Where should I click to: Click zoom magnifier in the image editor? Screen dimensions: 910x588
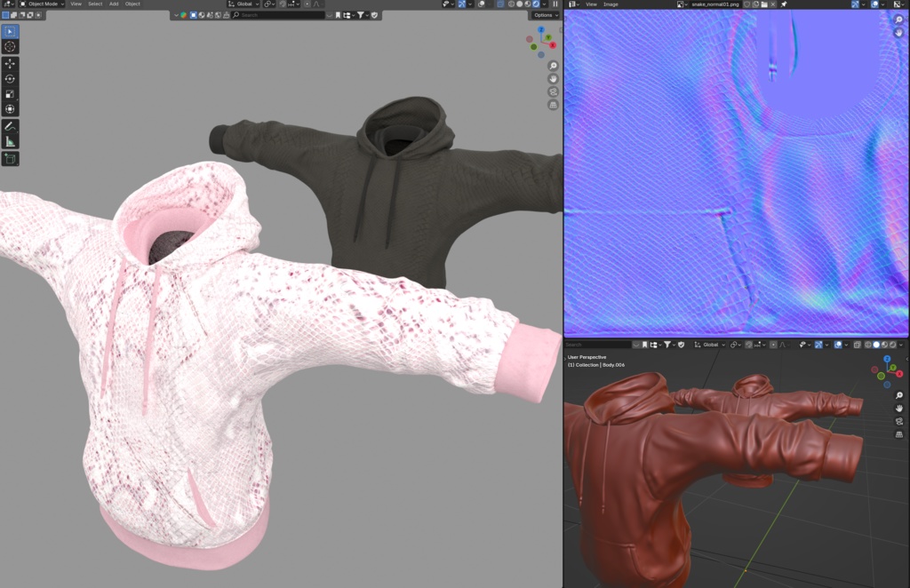(x=899, y=20)
